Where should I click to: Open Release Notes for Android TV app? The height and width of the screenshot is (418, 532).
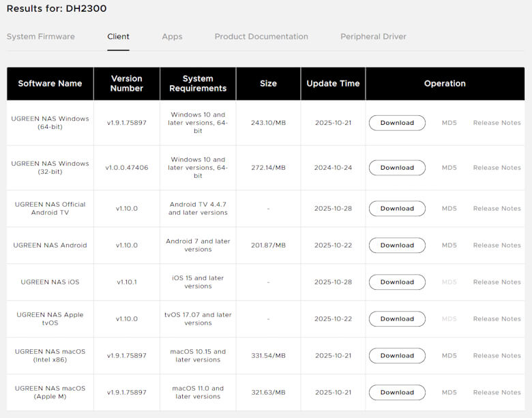click(x=497, y=209)
